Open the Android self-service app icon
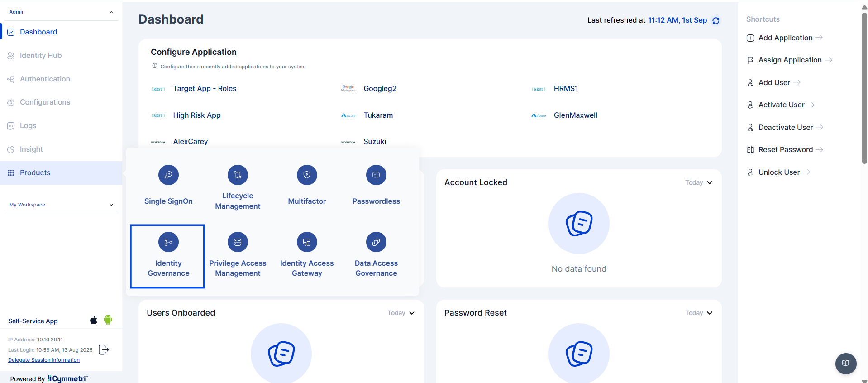This screenshot has height=383, width=868. click(x=108, y=320)
